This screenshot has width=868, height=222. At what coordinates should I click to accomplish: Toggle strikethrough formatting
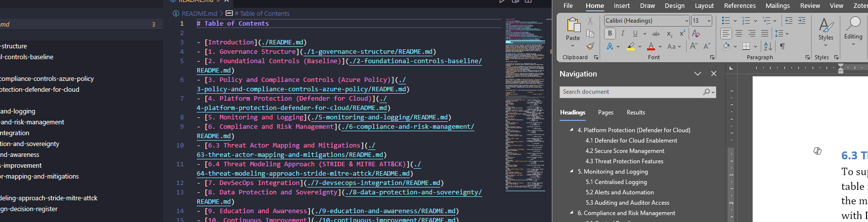(x=656, y=34)
